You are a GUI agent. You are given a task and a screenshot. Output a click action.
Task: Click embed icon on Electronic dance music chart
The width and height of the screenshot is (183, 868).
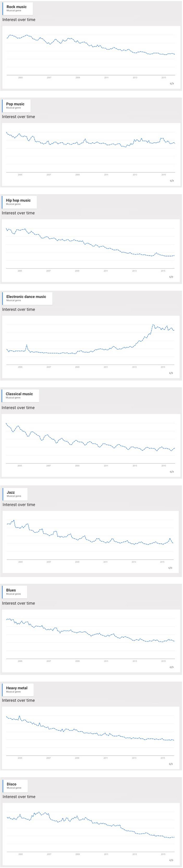(171, 373)
